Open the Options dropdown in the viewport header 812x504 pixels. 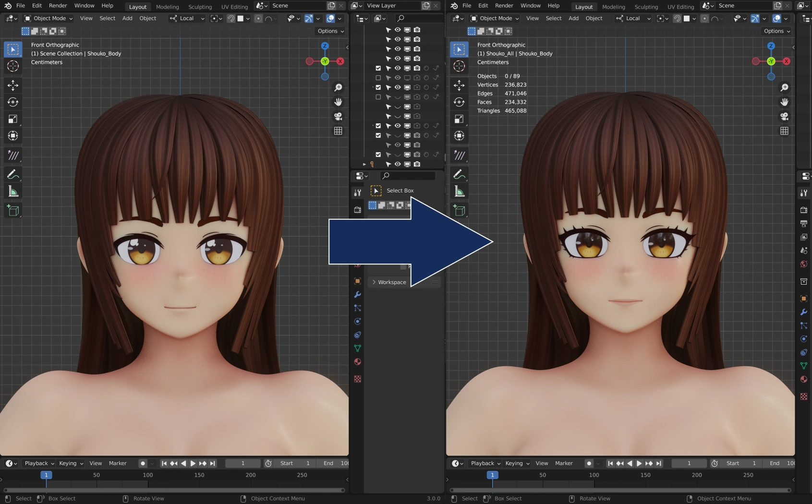coord(330,31)
